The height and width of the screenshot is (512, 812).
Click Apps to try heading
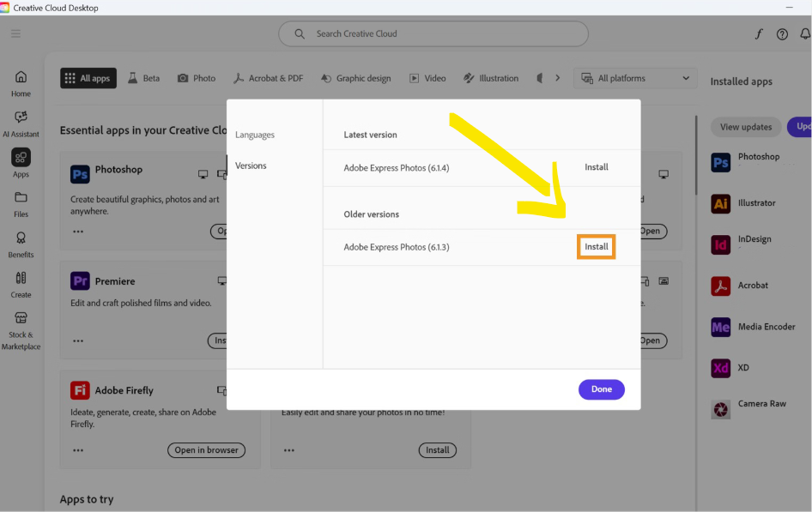[x=87, y=500]
